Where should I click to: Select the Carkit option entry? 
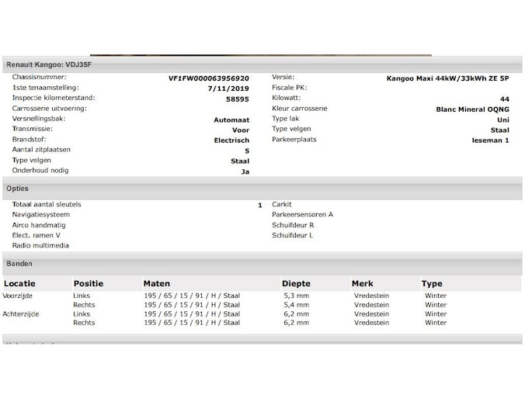click(281, 204)
